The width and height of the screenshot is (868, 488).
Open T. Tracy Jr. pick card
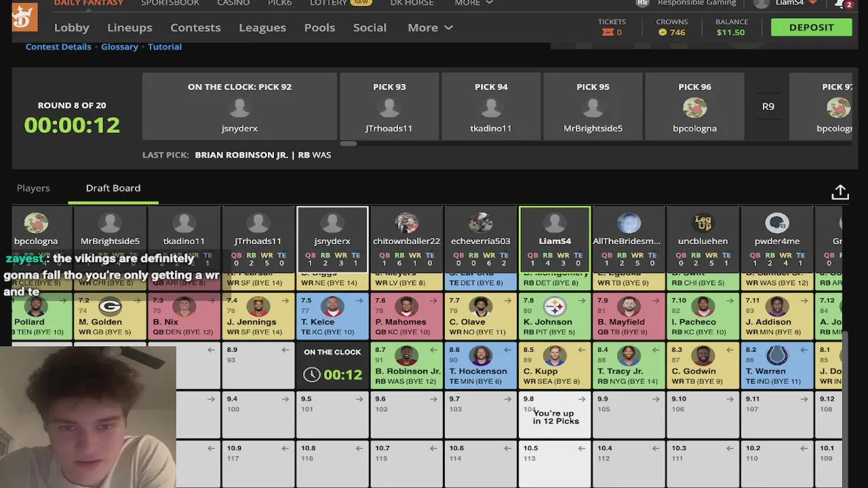pyautogui.click(x=629, y=365)
